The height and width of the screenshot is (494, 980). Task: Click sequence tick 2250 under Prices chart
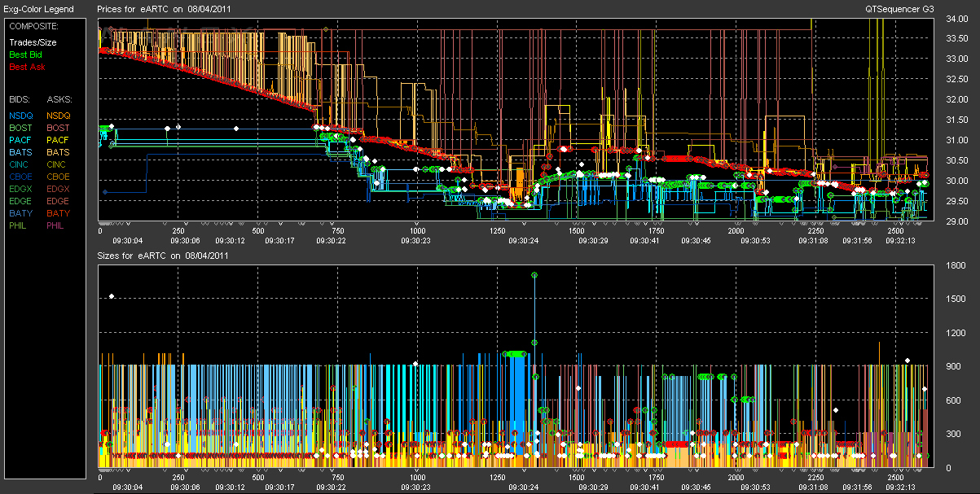tap(814, 231)
